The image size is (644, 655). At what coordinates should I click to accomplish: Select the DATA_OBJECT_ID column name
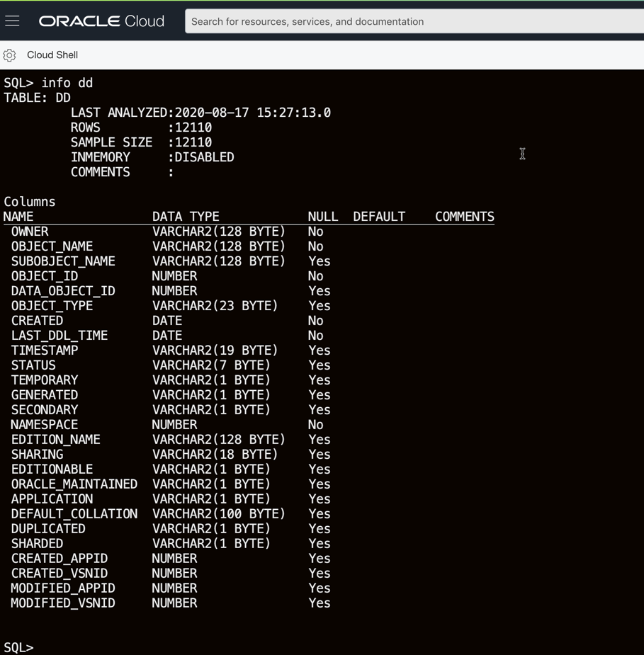pos(63,291)
